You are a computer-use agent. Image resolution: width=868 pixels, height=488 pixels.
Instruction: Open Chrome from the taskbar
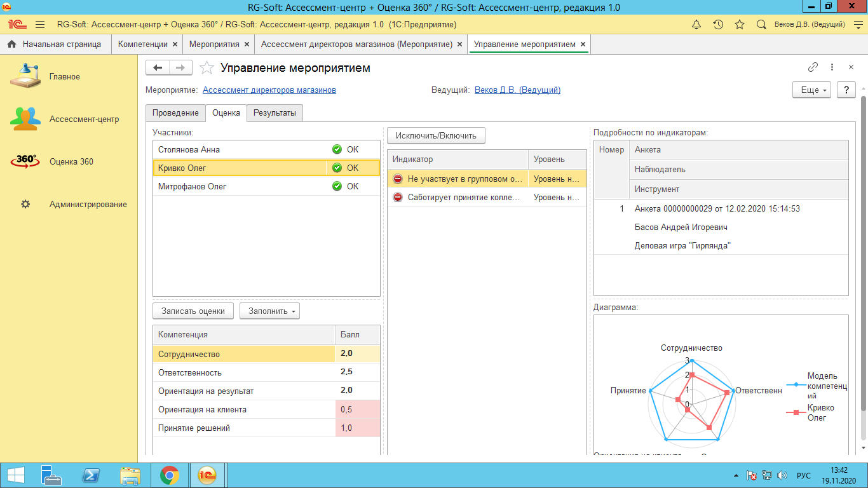click(169, 475)
